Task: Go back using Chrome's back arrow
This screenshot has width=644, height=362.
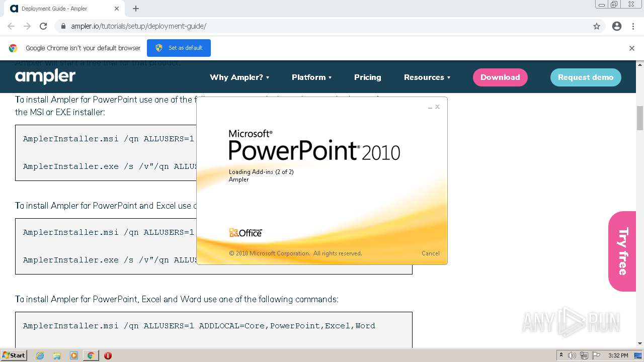Action: coord(11,26)
